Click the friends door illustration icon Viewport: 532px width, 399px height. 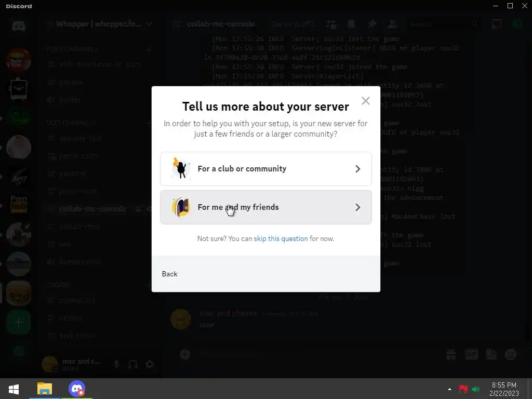click(x=180, y=207)
